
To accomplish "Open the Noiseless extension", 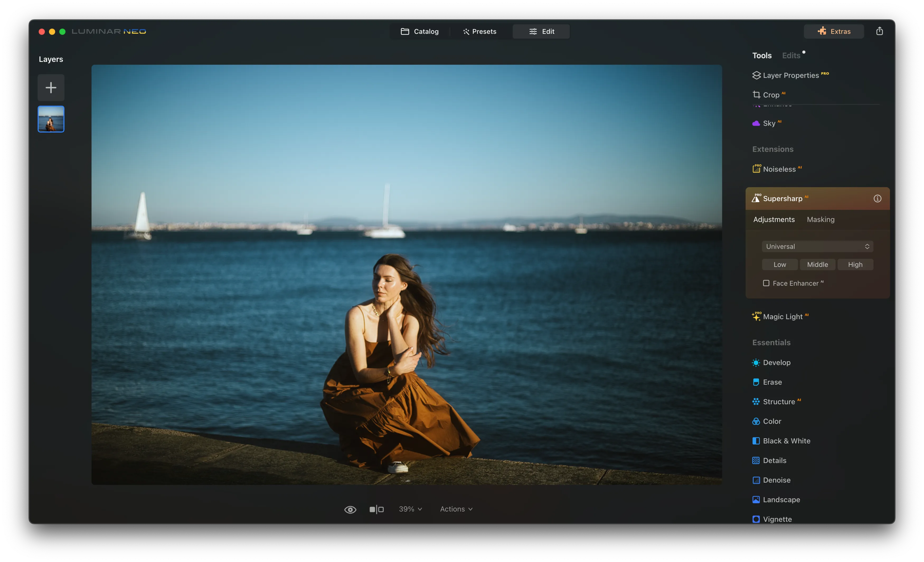I will tap(779, 169).
